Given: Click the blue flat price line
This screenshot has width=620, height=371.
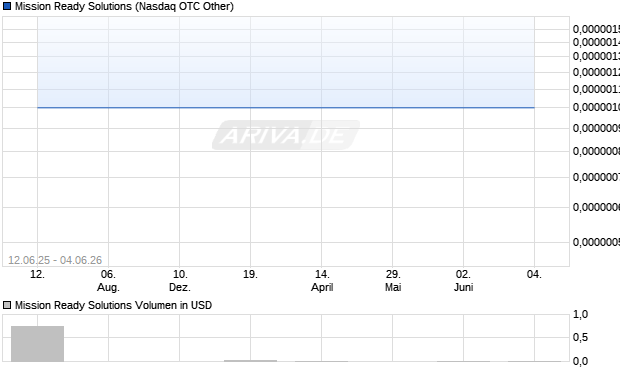Looking at the screenshot, I should point(286,107).
